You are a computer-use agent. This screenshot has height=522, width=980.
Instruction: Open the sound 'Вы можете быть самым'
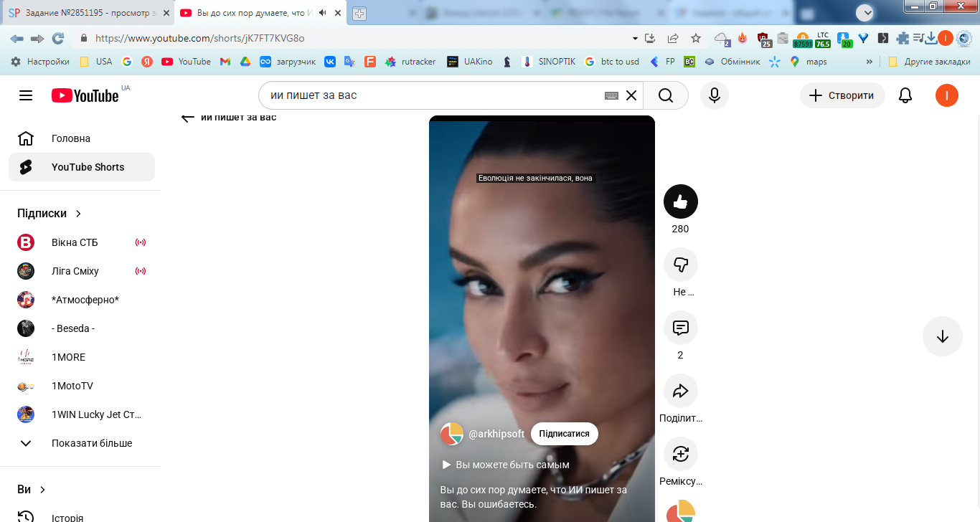506,465
